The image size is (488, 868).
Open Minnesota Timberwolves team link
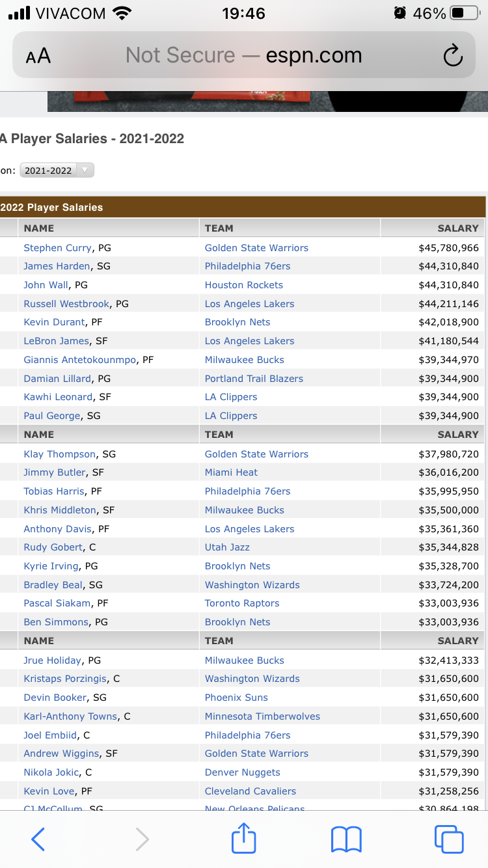pyautogui.click(x=262, y=716)
